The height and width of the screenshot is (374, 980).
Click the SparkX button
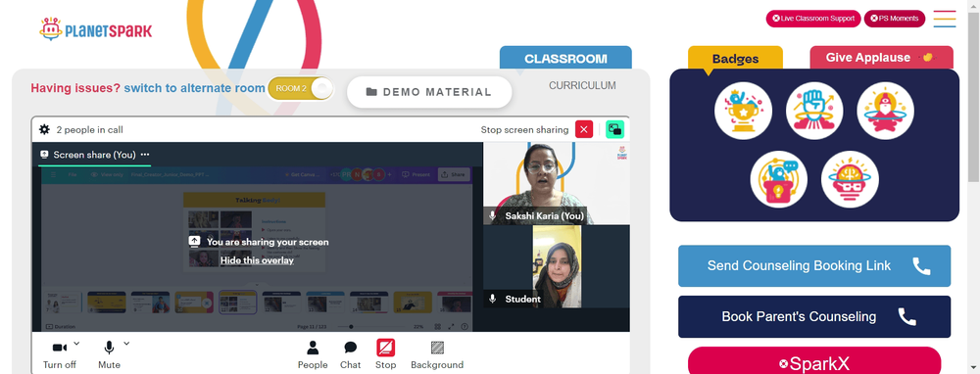[814, 361]
